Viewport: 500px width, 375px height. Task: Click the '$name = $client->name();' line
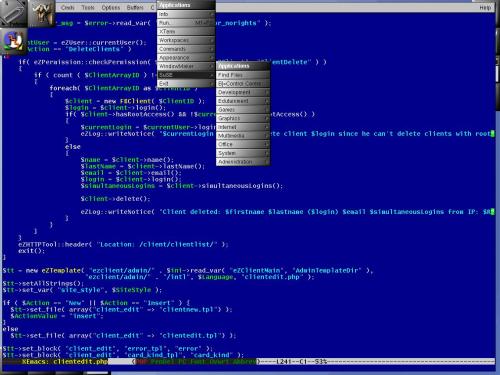127,160
